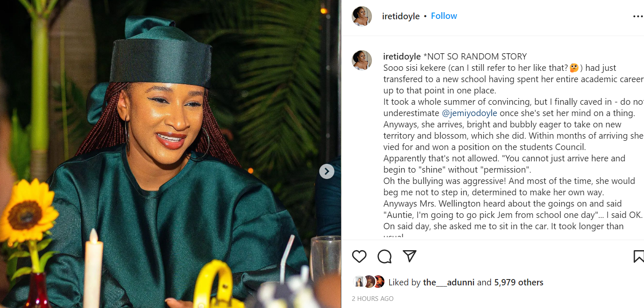Like the post with the heart icon
This screenshot has width=644, height=308.
pyautogui.click(x=359, y=256)
